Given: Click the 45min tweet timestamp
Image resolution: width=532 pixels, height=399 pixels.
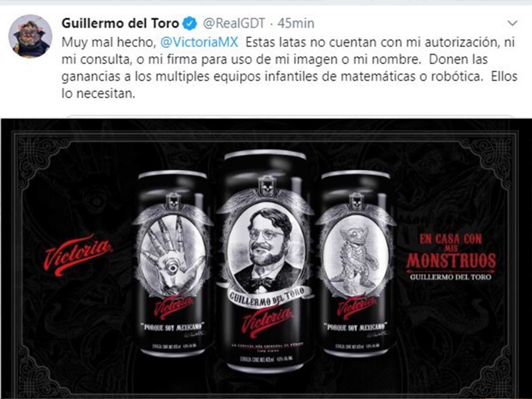Looking at the screenshot, I should tap(296, 23).
